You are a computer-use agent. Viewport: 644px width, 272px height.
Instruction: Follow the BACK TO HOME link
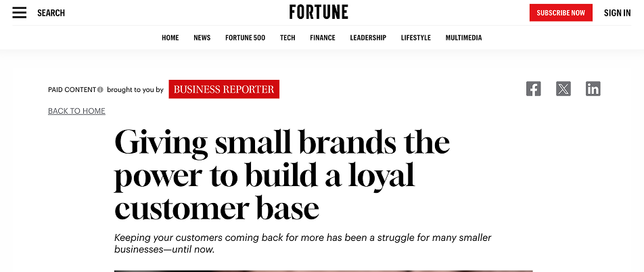tap(77, 111)
